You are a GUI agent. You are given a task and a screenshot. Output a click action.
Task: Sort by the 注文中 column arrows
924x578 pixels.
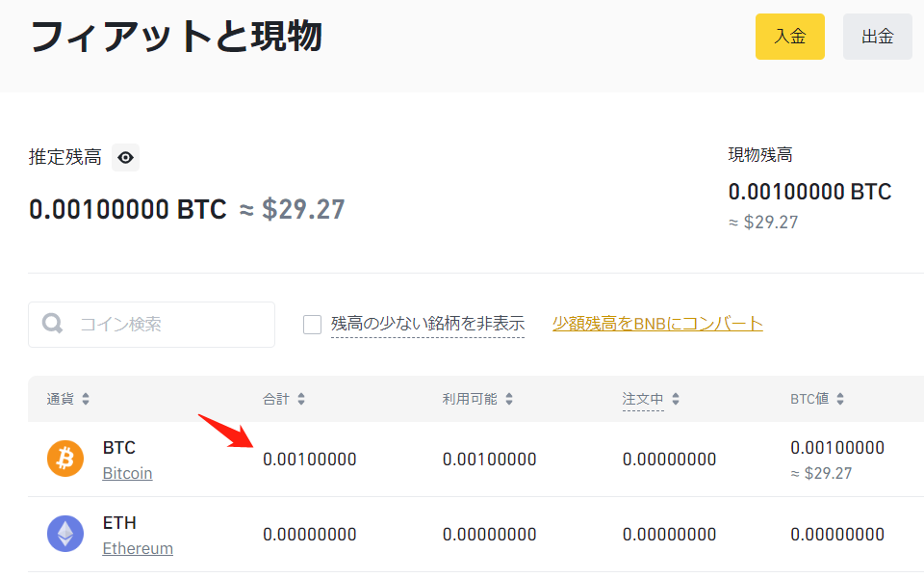click(676, 399)
